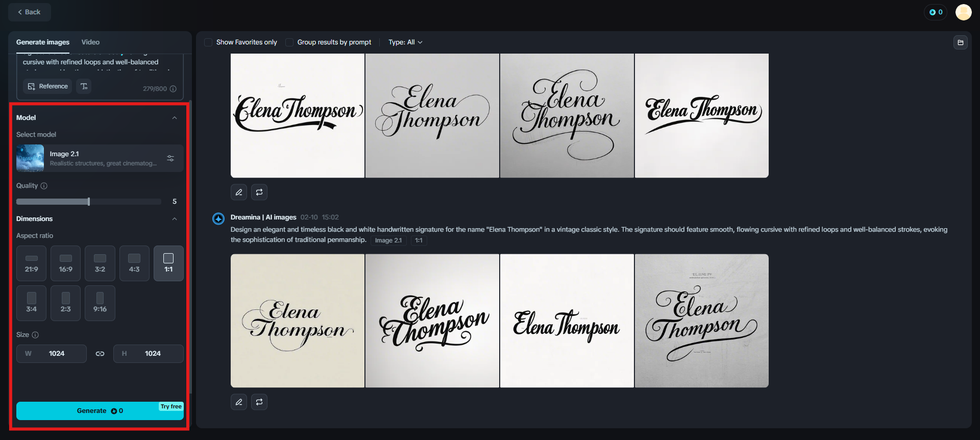Screen dimensions: 980x440
Task: Collapse the Model section
Action: coord(175,118)
